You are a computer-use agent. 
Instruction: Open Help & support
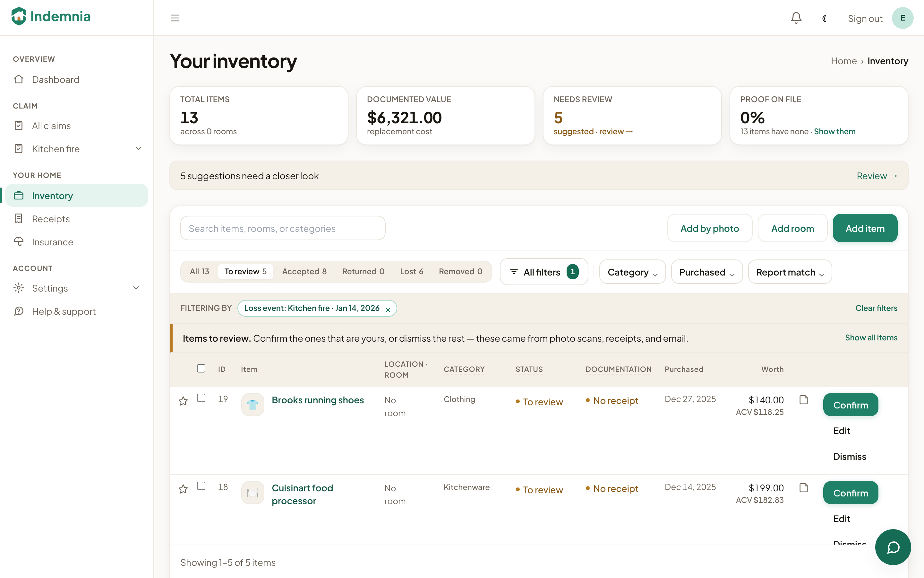click(x=76, y=311)
